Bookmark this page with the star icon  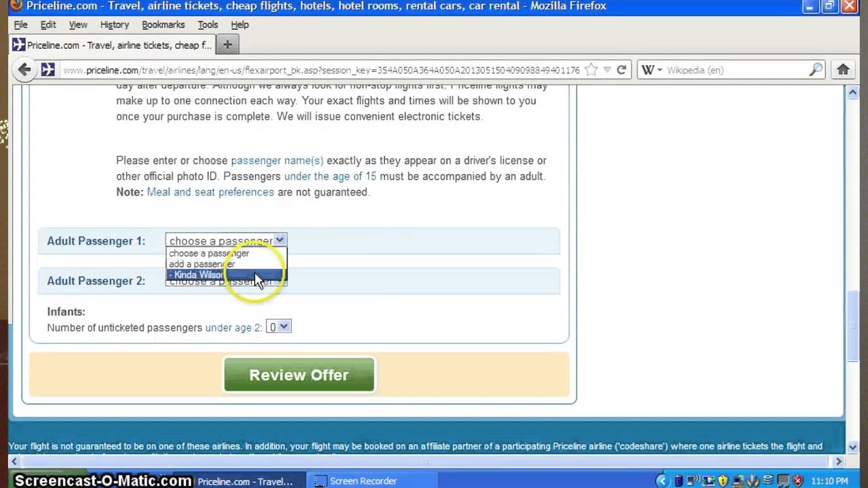point(591,70)
